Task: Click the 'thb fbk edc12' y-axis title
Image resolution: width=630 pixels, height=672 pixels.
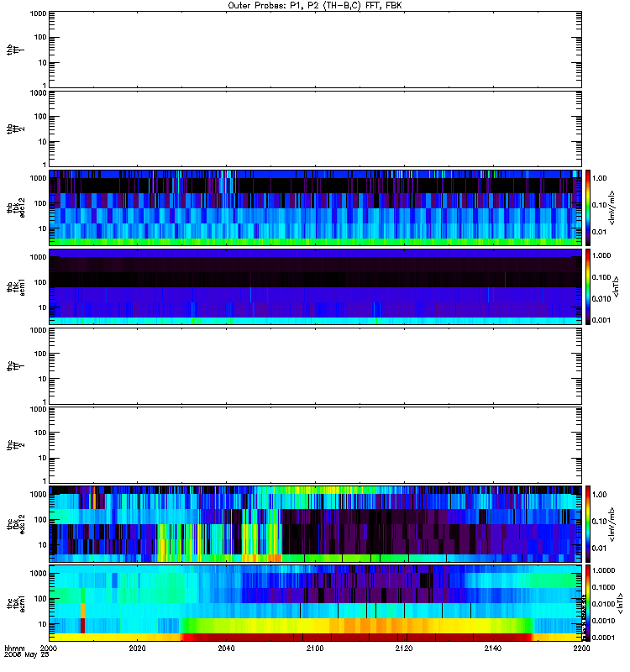Action: (15, 207)
